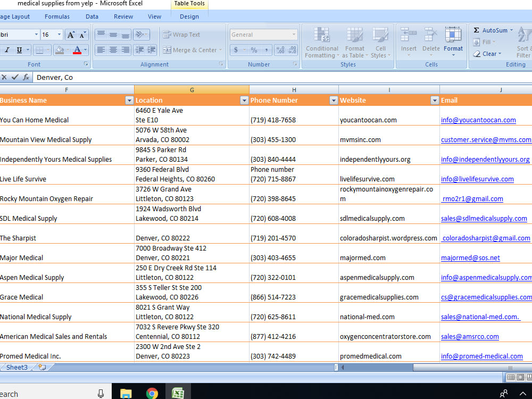Viewport: 532px width, 399px height.
Task: Open Cell Styles gallery
Action: point(380,43)
